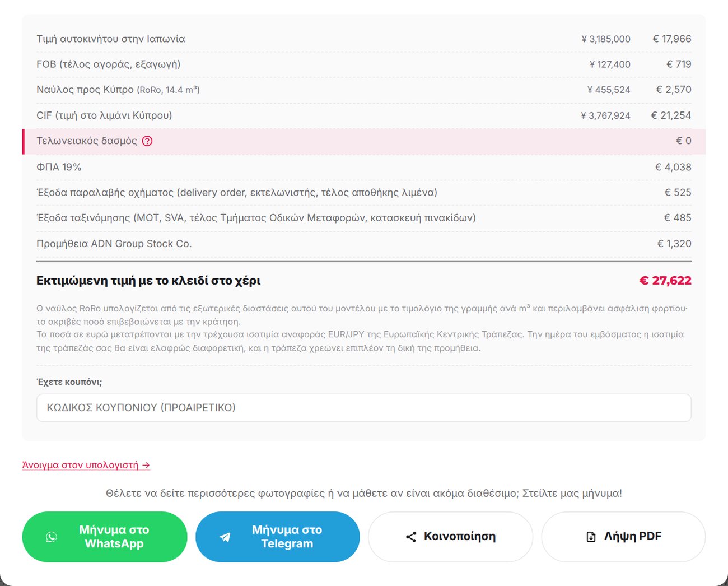Click the euro car price '€ 17,966'
The width and height of the screenshot is (728, 586).
(672, 39)
